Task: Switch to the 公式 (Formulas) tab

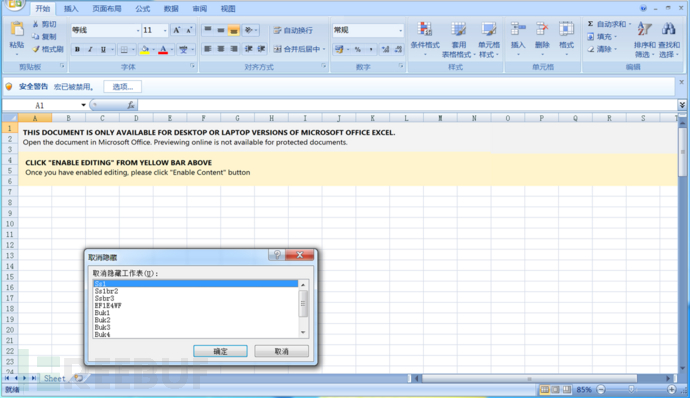Action: click(143, 8)
